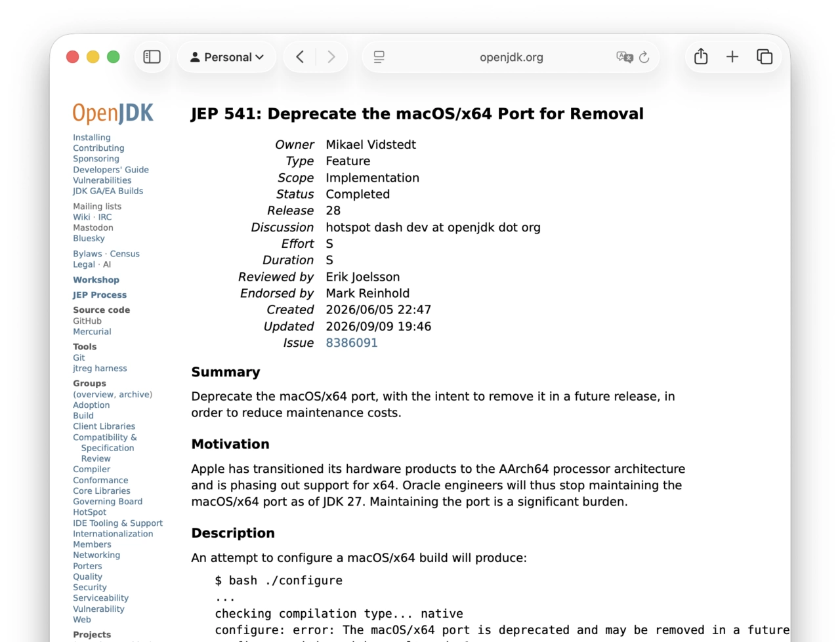Reload the openjdk.org page
Viewport: 840px width, 642px height.
coord(644,57)
